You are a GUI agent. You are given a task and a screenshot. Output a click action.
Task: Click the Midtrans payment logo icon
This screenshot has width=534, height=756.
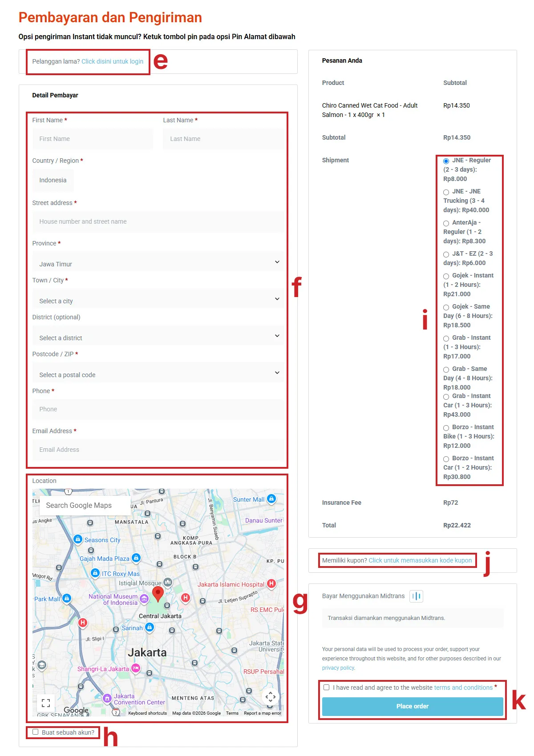(x=417, y=596)
